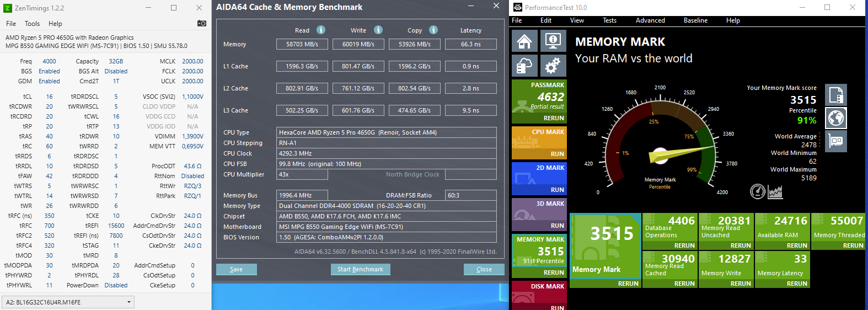Rerun the PassMark rating test
868x310 pixels.
tap(554, 118)
